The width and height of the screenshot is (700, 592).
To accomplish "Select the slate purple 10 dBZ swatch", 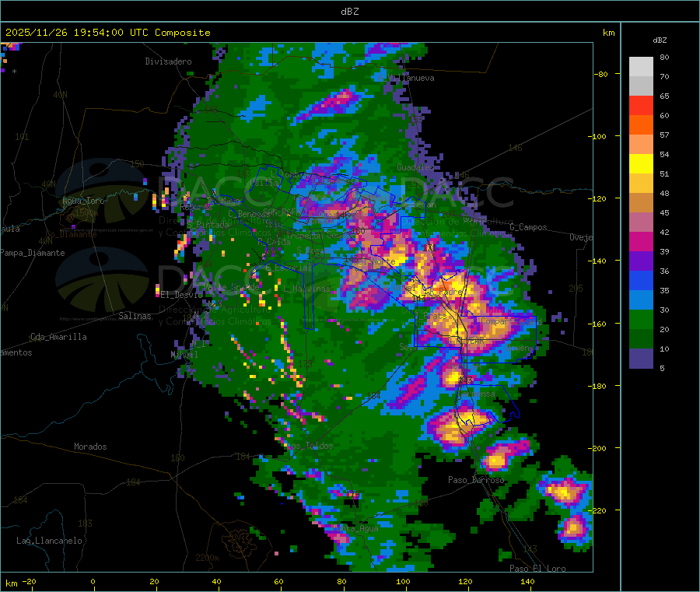I will coord(641,359).
